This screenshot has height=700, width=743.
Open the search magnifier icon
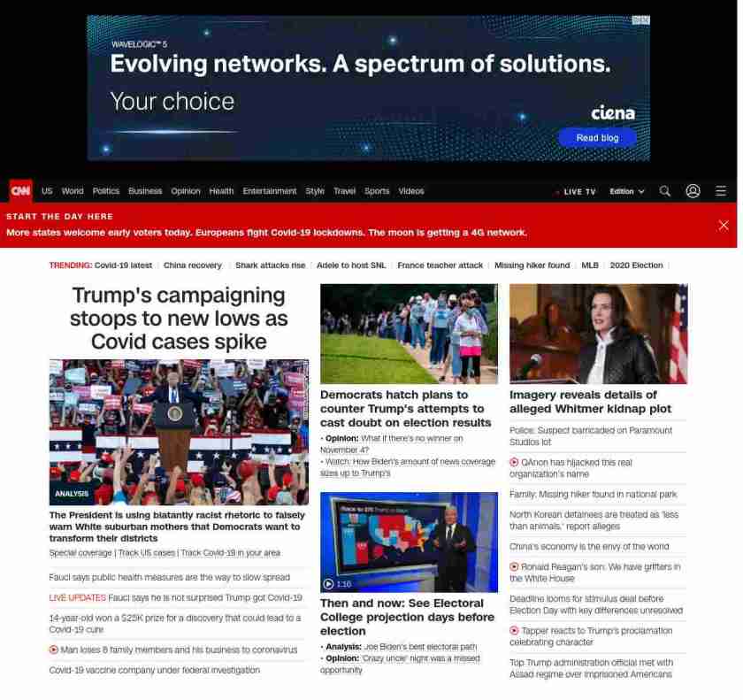665,191
